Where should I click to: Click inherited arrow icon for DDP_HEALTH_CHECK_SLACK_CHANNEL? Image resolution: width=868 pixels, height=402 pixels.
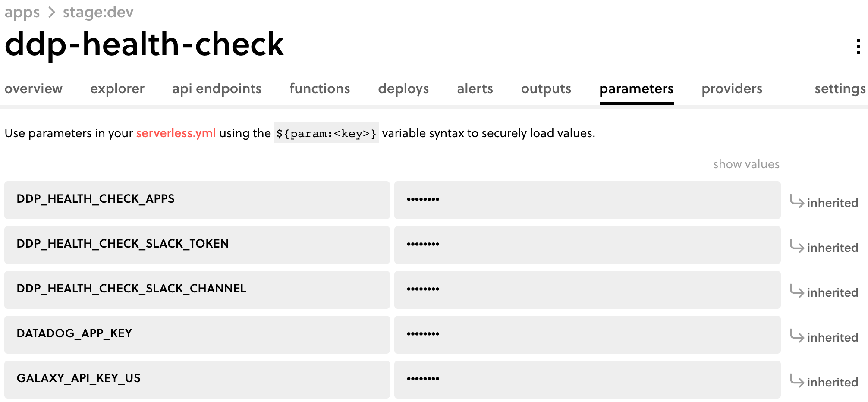(x=796, y=291)
